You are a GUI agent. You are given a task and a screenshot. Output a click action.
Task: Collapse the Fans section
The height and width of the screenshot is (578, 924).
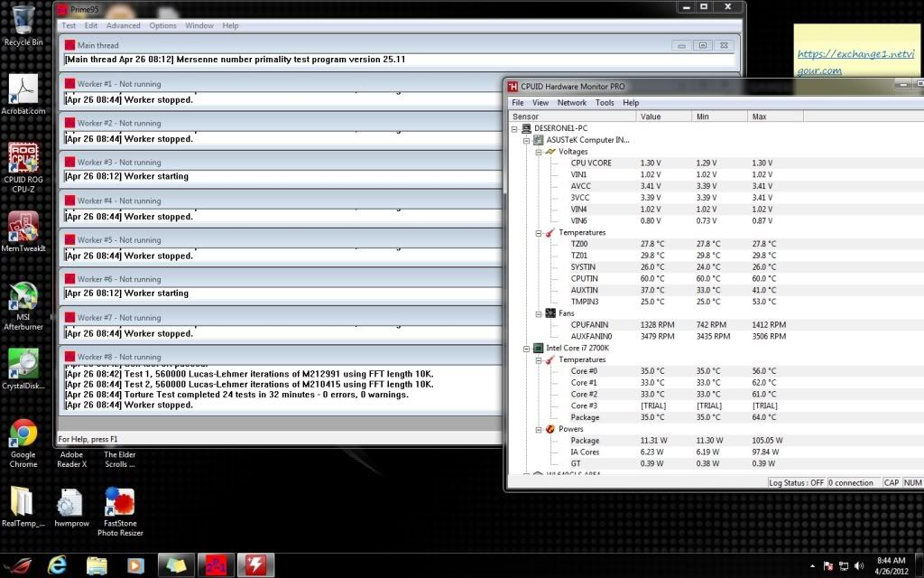click(539, 313)
